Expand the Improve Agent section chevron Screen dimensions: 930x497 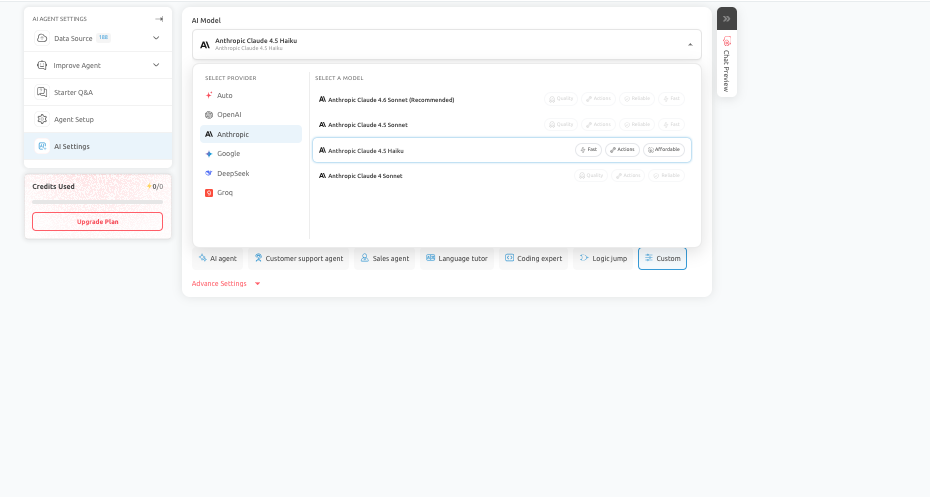coord(156,65)
